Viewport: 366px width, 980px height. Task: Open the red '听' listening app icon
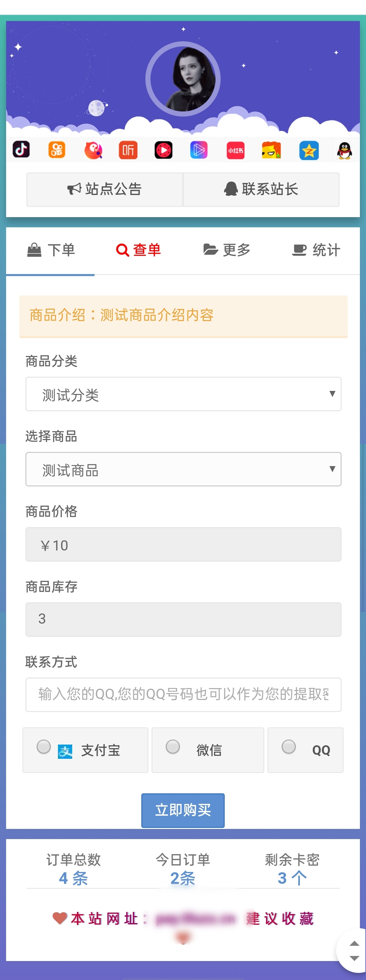click(128, 150)
